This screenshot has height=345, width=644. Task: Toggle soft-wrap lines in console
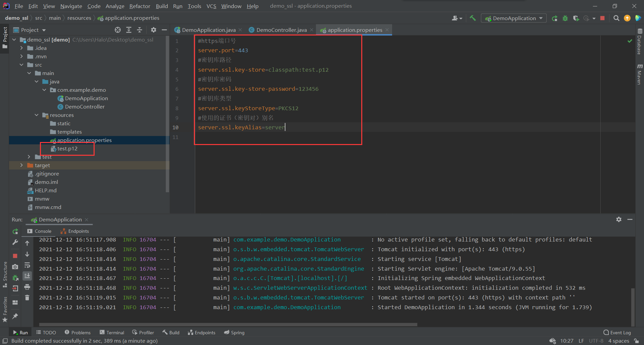click(x=27, y=266)
